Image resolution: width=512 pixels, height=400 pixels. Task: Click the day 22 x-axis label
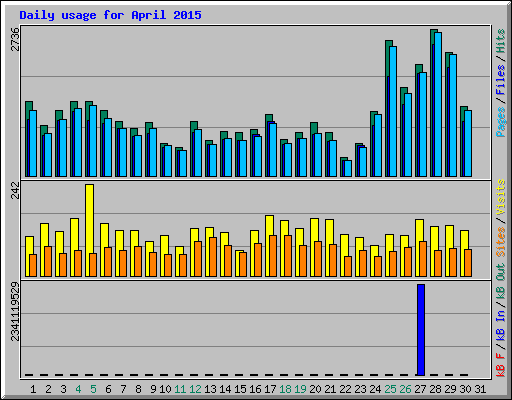345,389
